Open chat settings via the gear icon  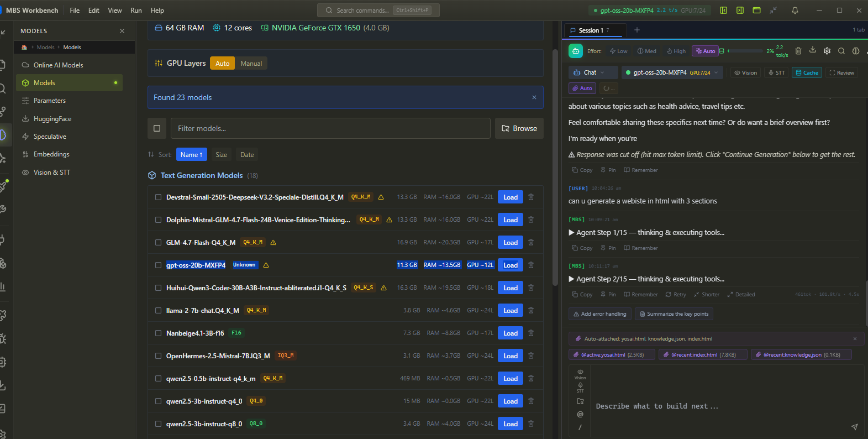click(x=827, y=51)
